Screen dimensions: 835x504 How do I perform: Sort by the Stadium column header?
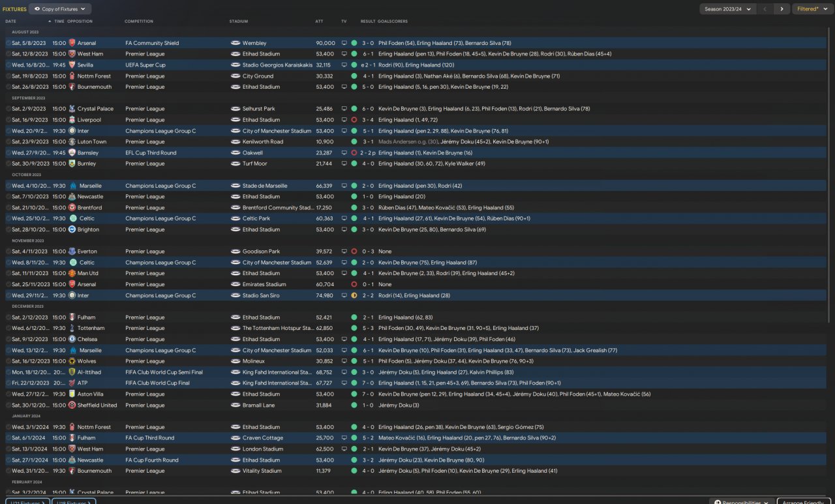point(239,22)
